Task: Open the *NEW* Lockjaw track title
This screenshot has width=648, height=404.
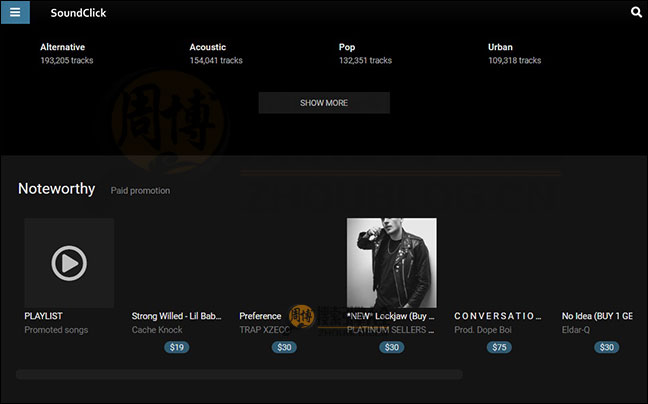Action: click(391, 316)
